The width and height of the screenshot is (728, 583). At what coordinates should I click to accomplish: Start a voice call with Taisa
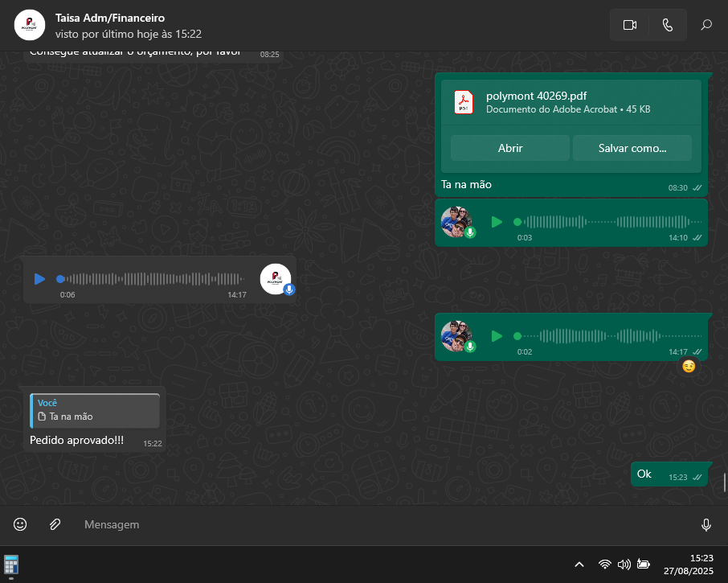point(667,25)
